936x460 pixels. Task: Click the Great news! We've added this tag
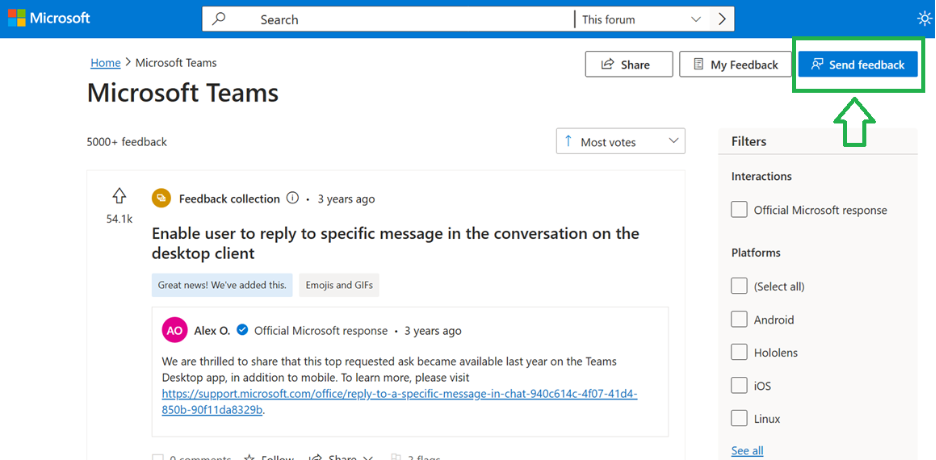[222, 285]
